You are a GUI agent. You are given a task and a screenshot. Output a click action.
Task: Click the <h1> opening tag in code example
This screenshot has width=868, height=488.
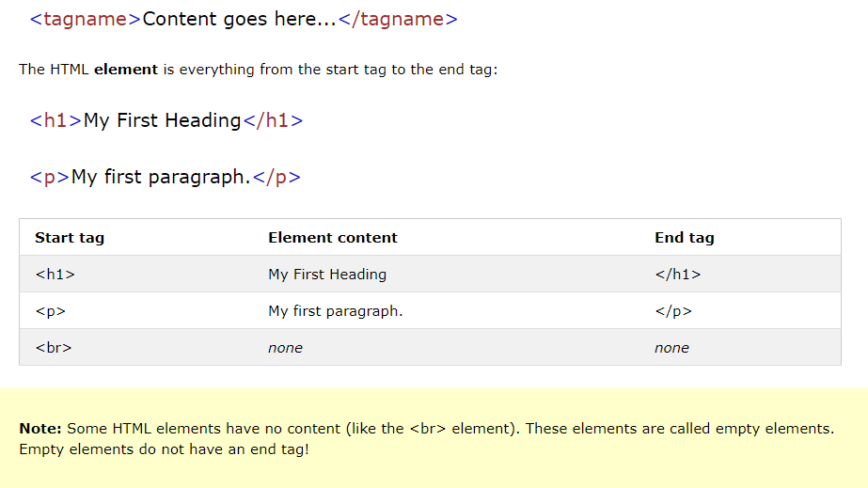click(55, 120)
